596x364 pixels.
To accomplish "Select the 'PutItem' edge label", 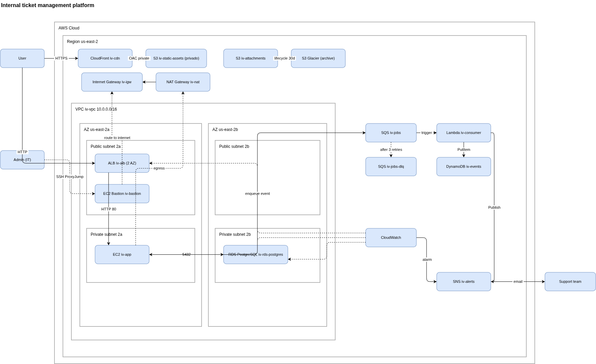I will click(x=464, y=150).
